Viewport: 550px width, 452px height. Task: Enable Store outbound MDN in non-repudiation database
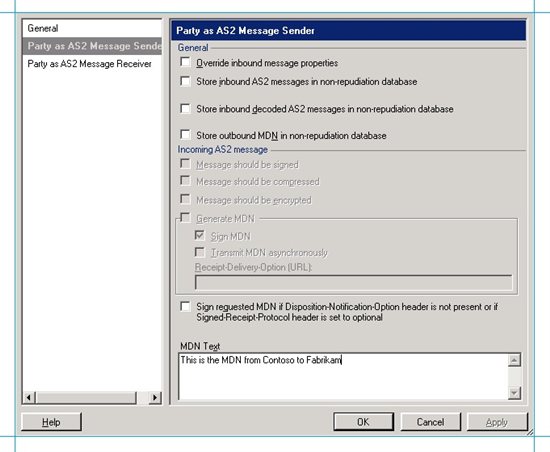pos(185,135)
